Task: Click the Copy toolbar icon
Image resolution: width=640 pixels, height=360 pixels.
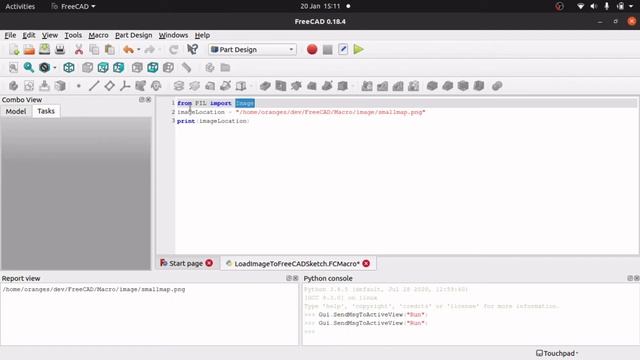Action: coord(94,50)
